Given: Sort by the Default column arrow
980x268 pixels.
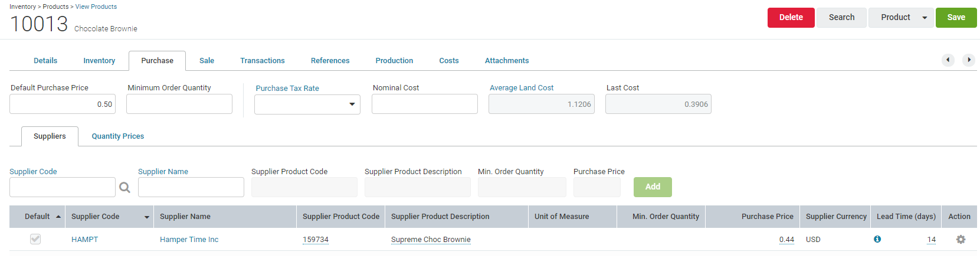Looking at the screenshot, I should coord(58,217).
